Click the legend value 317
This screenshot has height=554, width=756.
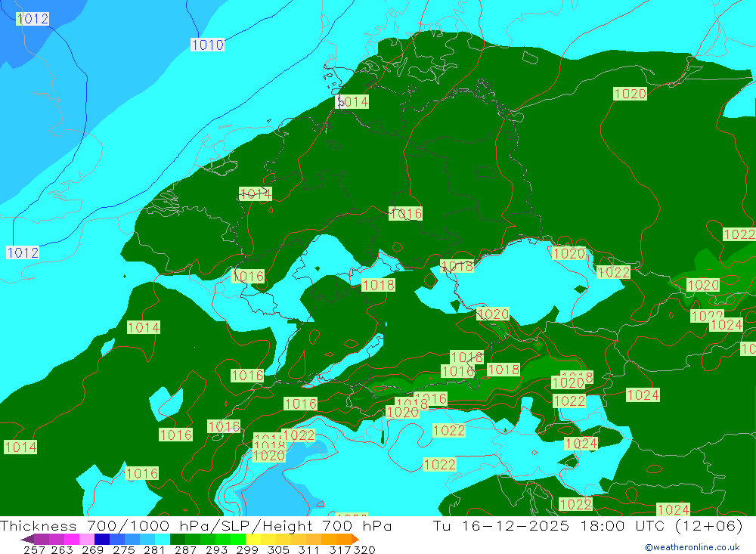click(340, 549)
